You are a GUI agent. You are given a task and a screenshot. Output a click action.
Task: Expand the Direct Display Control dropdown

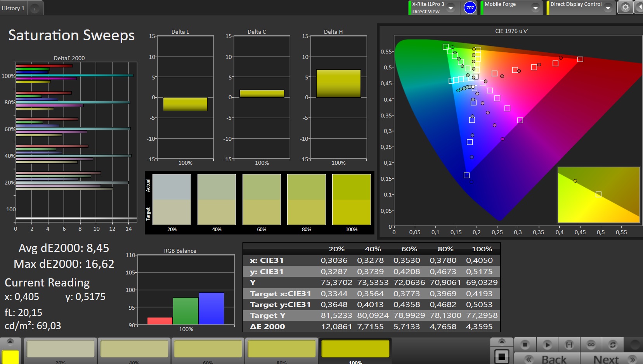(608, 8)
